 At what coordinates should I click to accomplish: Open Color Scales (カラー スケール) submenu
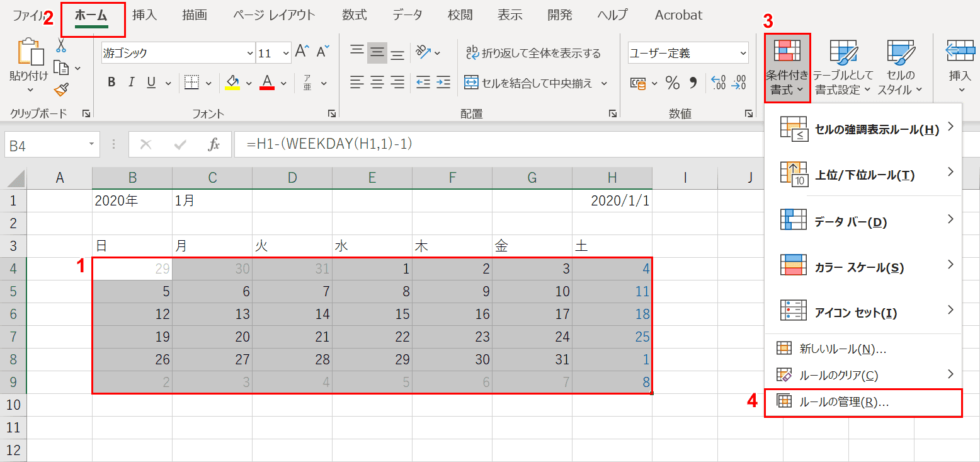863,267
